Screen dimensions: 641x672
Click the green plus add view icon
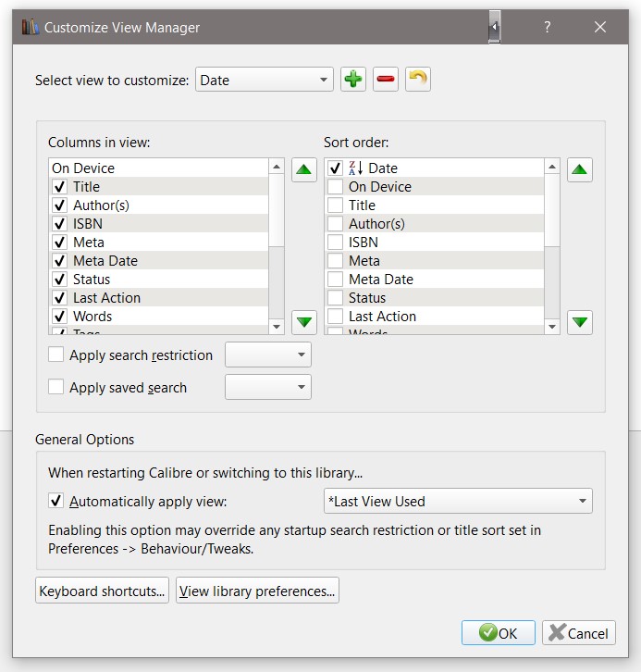click(352, 80)
